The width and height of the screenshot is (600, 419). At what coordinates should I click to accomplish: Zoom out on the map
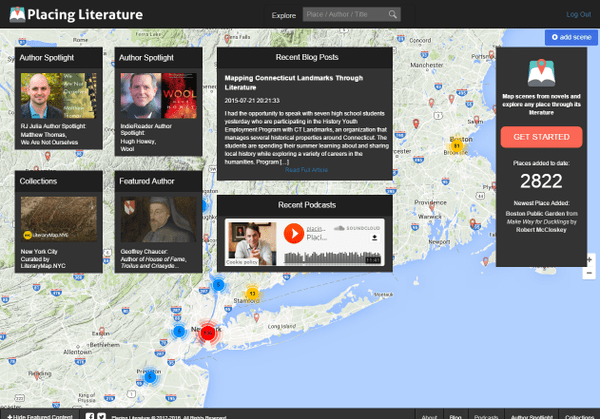pos(590,273)
